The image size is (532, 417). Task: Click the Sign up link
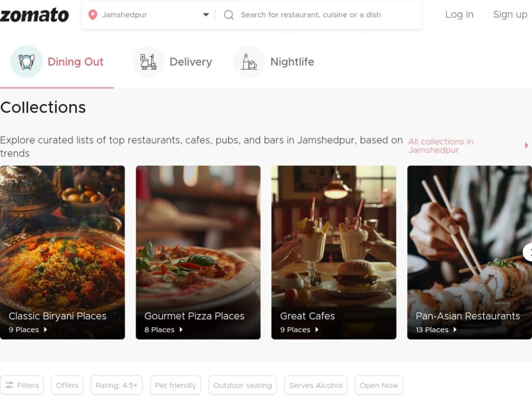coord(510,15)
